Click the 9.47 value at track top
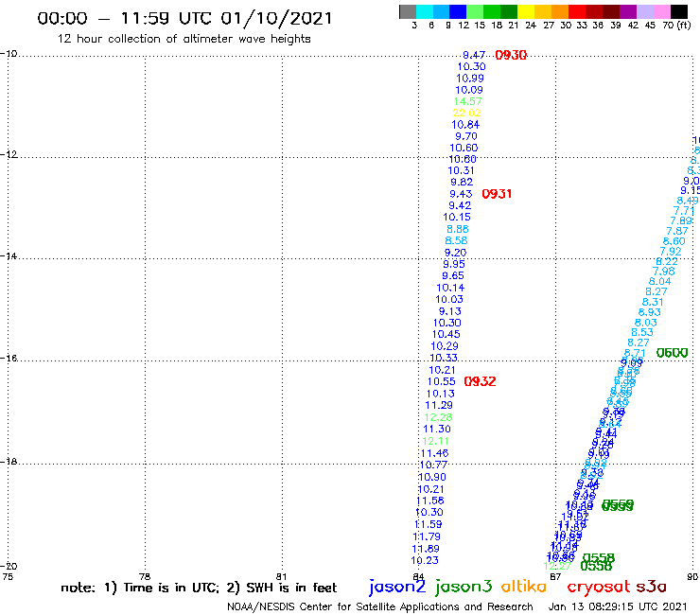This screenshot has width=700, height=615. tap(474, 55)
